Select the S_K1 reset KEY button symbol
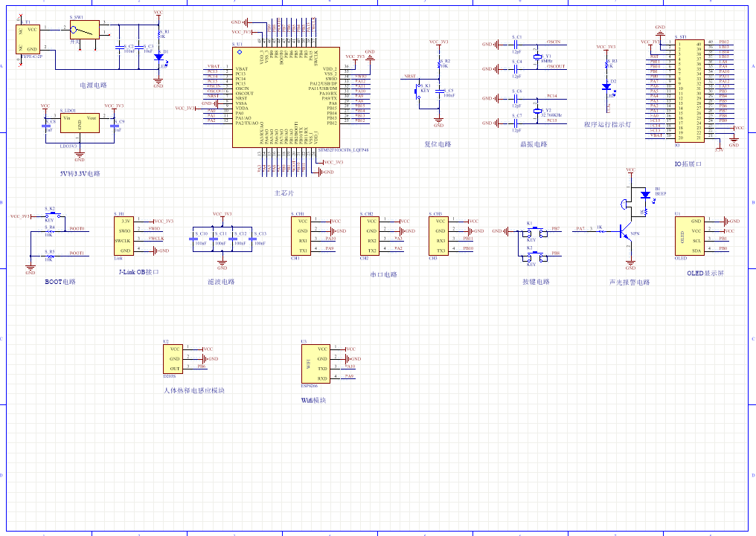Screen dimensions: 756x536 tap(417, 91)
